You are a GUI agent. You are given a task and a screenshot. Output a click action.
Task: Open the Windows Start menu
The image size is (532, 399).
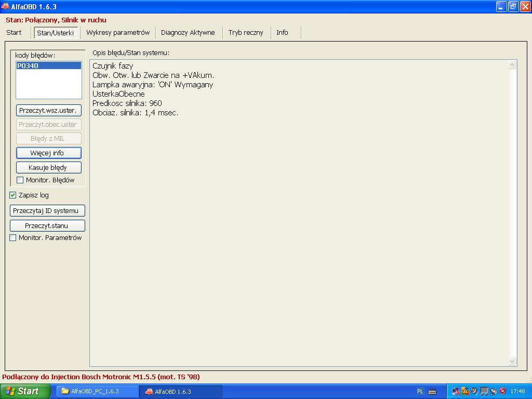coord(25,391)
